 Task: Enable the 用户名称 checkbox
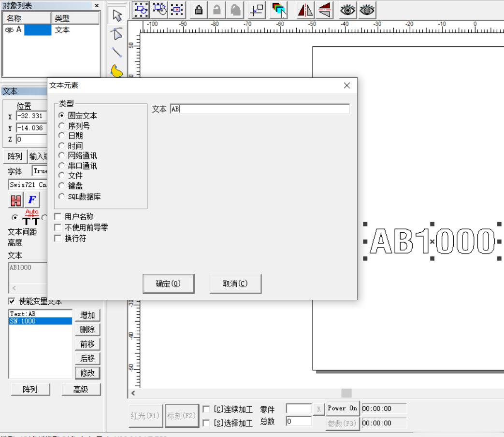tap(58, 216)
